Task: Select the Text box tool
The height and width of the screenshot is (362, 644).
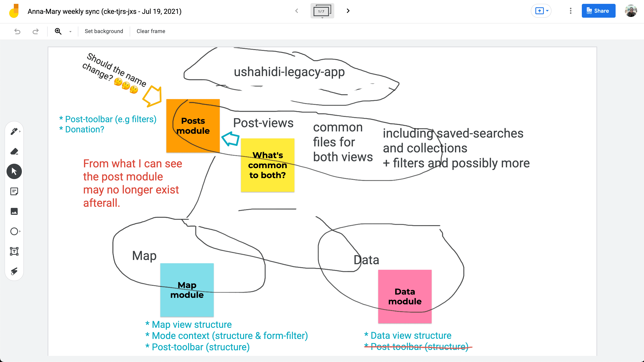Action: coord(14,251)
